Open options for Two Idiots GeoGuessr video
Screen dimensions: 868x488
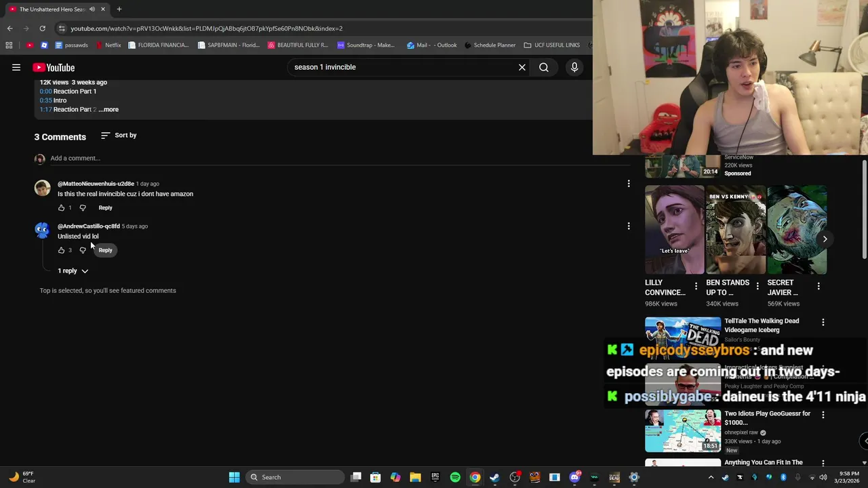823,415
